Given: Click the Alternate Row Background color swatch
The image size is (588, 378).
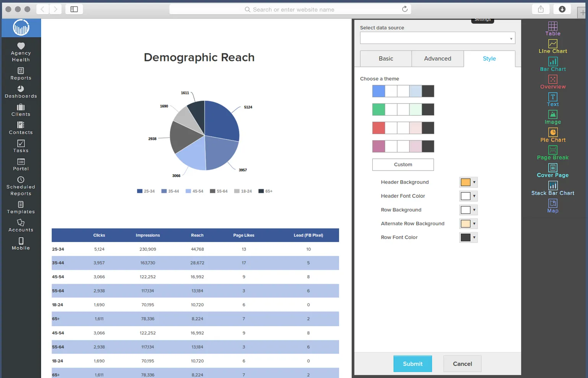Looking at the screenshot, I should pyautogui.click(x=466, y=223).
